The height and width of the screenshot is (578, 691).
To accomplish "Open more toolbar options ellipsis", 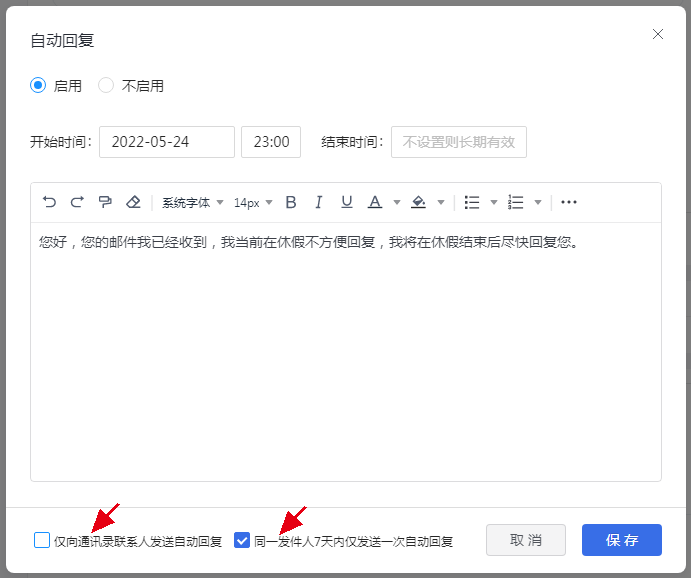I will click(568, 202).
